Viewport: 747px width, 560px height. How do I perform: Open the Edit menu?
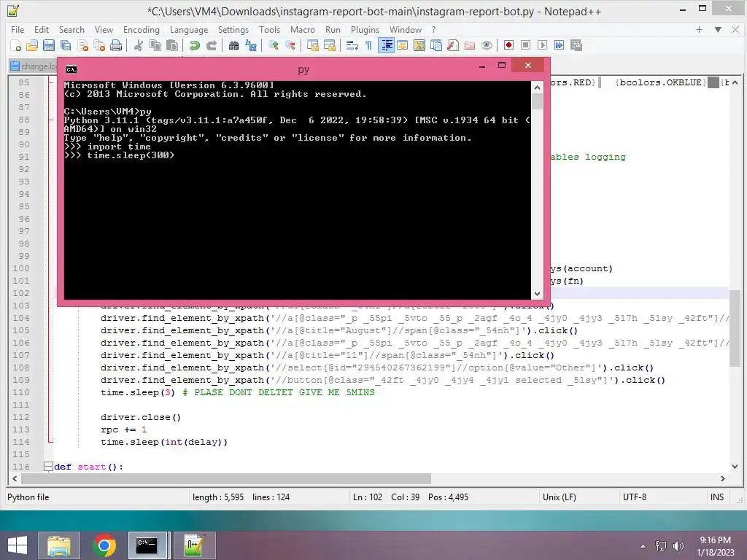[42, 29]
